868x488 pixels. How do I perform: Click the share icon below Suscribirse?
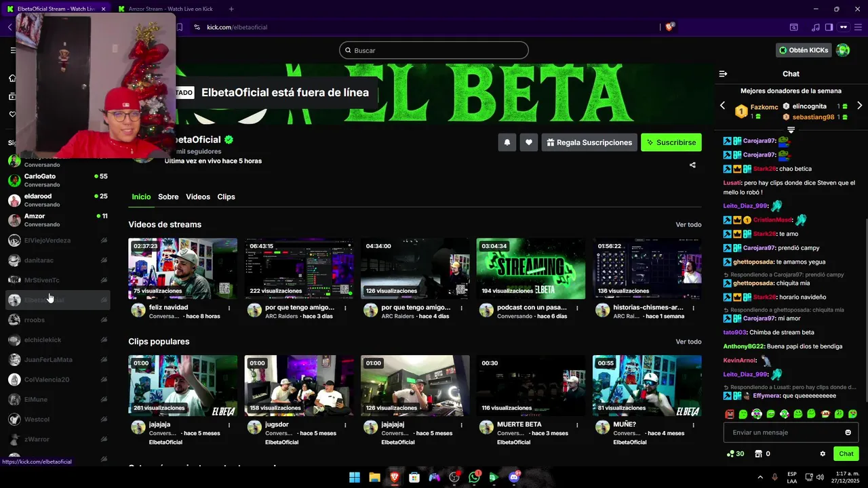click(x=692, y=165)
